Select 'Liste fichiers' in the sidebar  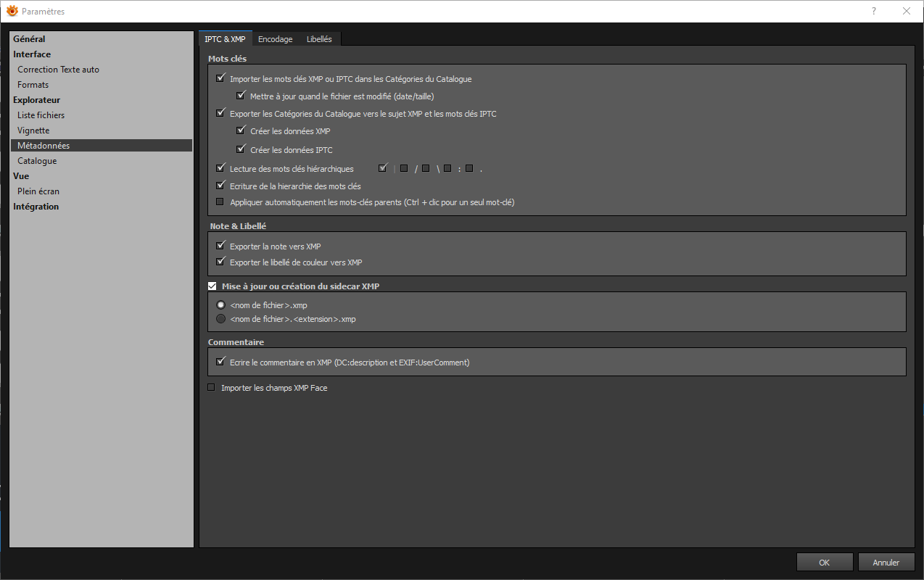click(41, 115)
